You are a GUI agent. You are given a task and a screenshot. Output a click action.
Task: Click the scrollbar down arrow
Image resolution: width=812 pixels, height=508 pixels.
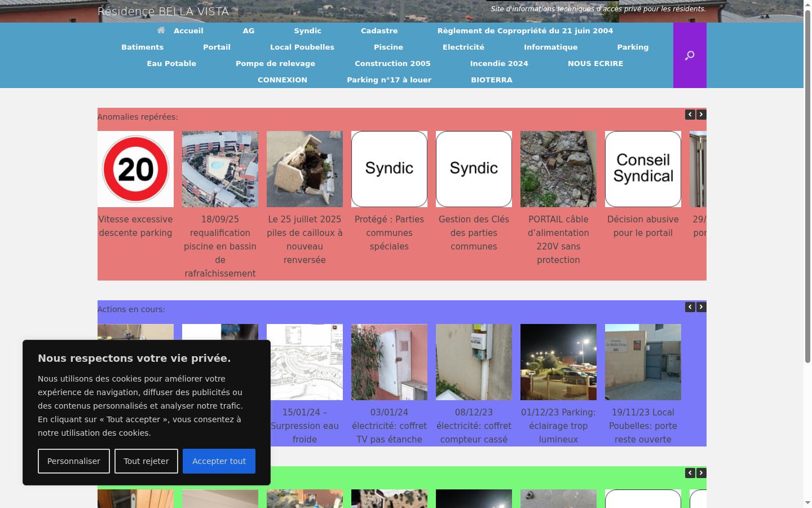tap(807, 503)
